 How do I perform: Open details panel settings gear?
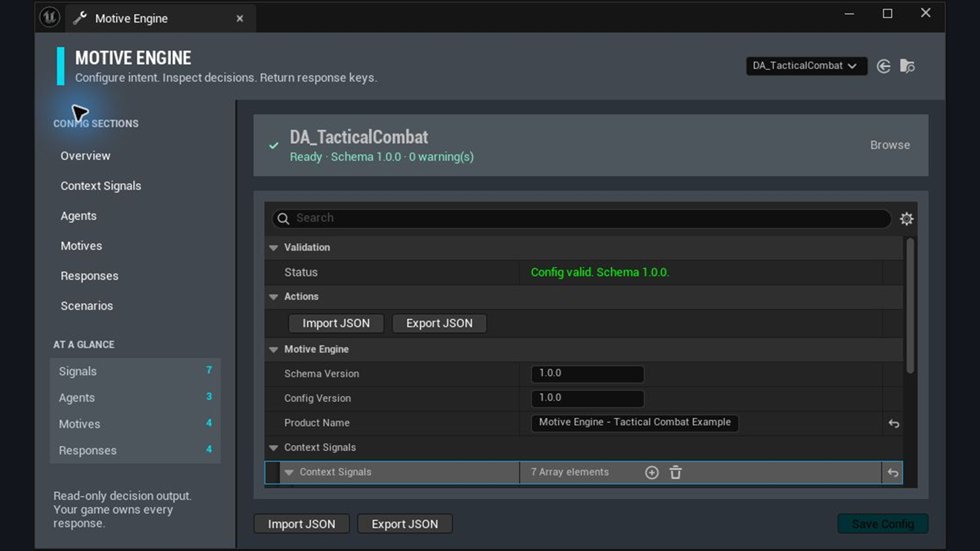906,219
